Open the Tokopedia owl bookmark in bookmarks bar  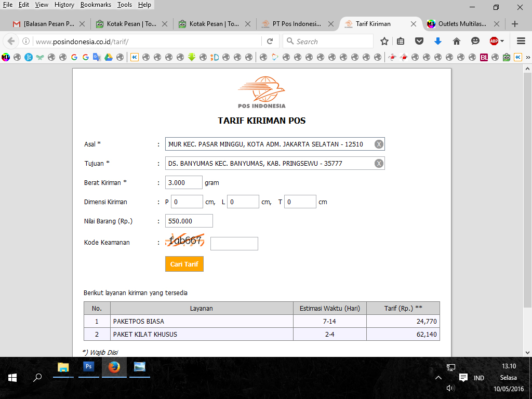(507, 57)
